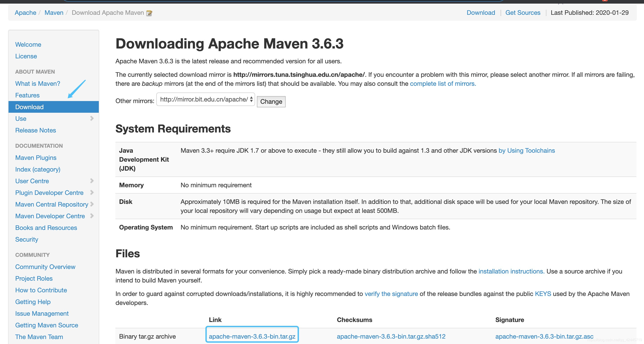This screenshot has height=344, width=644.
Task: Click the Get Sources top link
Action: click(523, 13)
